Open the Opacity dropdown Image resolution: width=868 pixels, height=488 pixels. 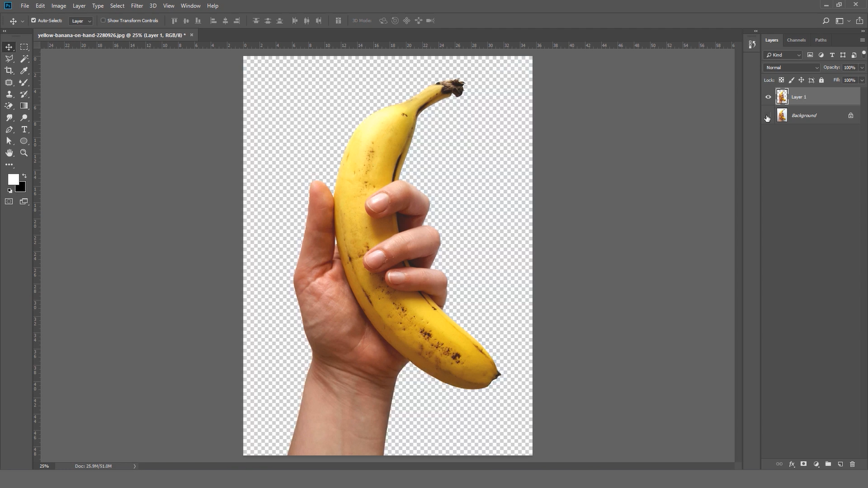click(861, 67)
